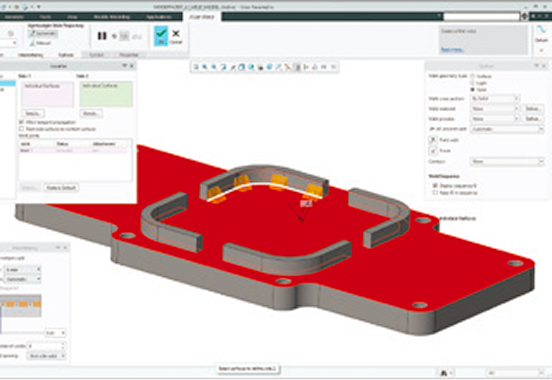Click the Datum curve icon in ribbon
Image resolution: width=552 pixels, height=380 pixels.
click(x=541, y=30)
